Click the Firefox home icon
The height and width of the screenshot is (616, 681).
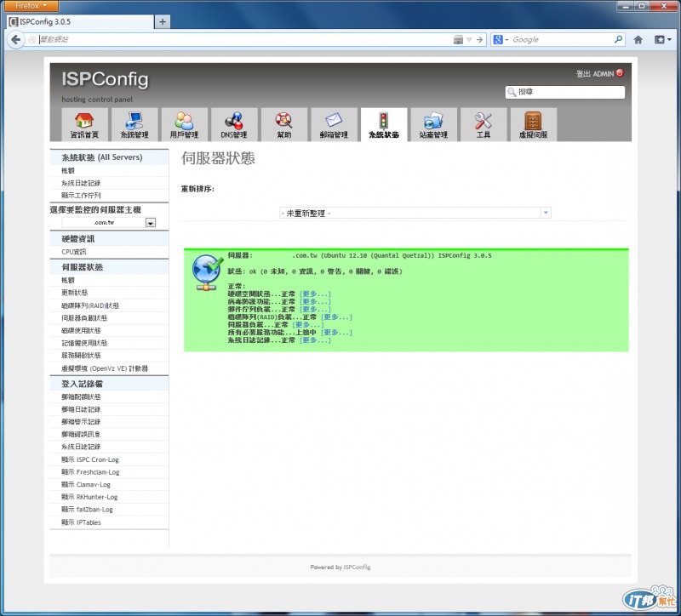tap(638, 40)
